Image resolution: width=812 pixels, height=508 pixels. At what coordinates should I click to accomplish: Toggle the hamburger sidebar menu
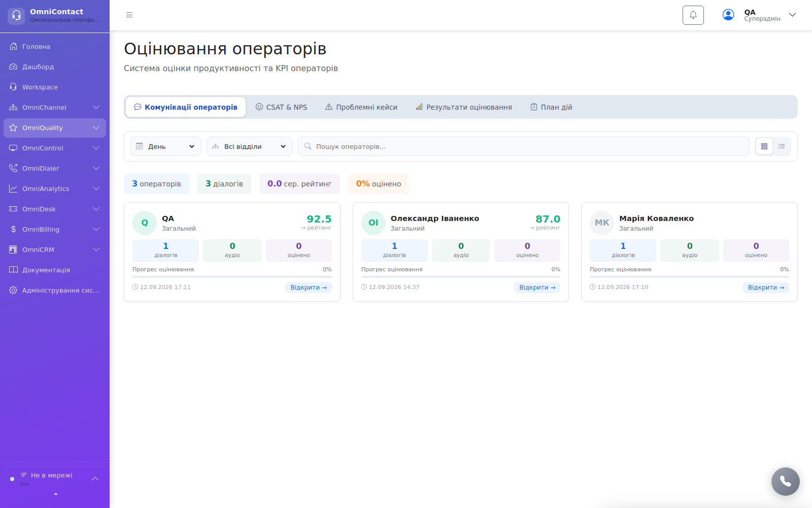129,15
